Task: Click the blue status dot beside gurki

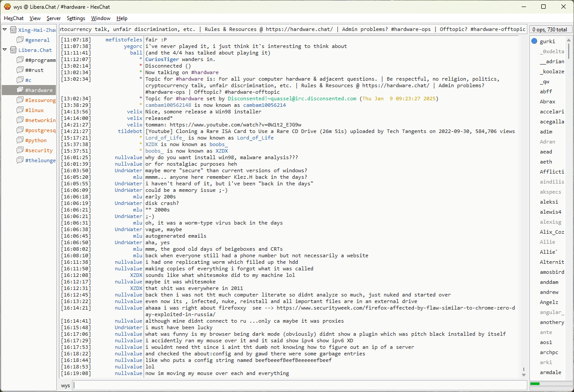Action: point(534,41)
